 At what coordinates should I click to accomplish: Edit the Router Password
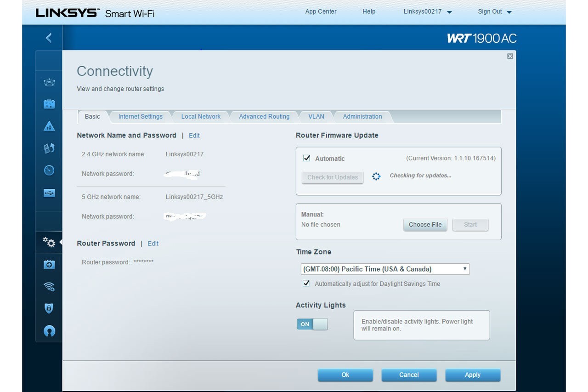pos(153,244)
